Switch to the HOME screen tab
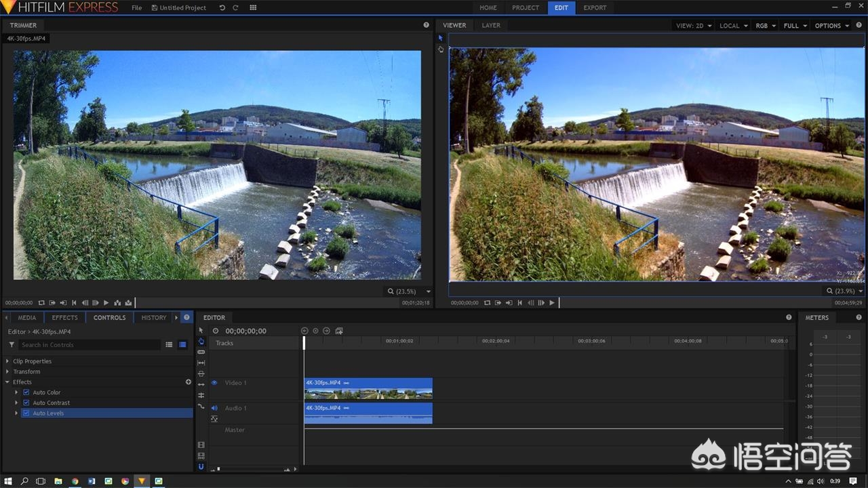The image size is (868, 488). 488,7
